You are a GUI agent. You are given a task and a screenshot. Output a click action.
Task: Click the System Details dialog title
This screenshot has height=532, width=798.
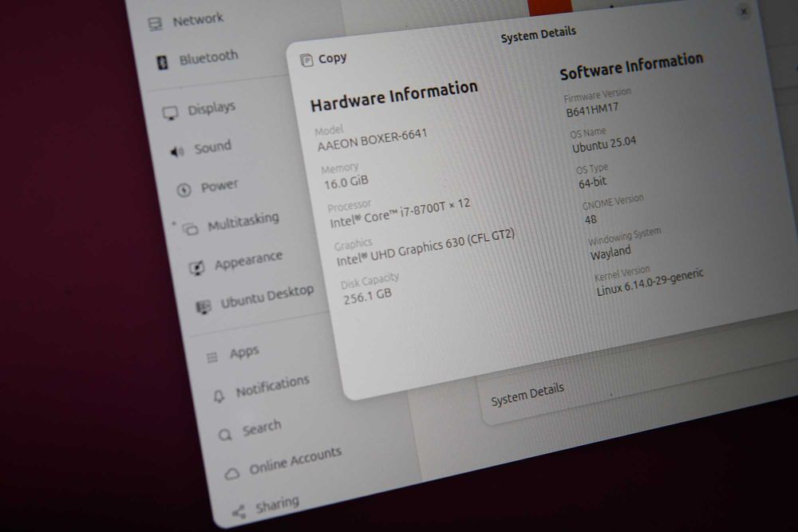click(539, 34)
